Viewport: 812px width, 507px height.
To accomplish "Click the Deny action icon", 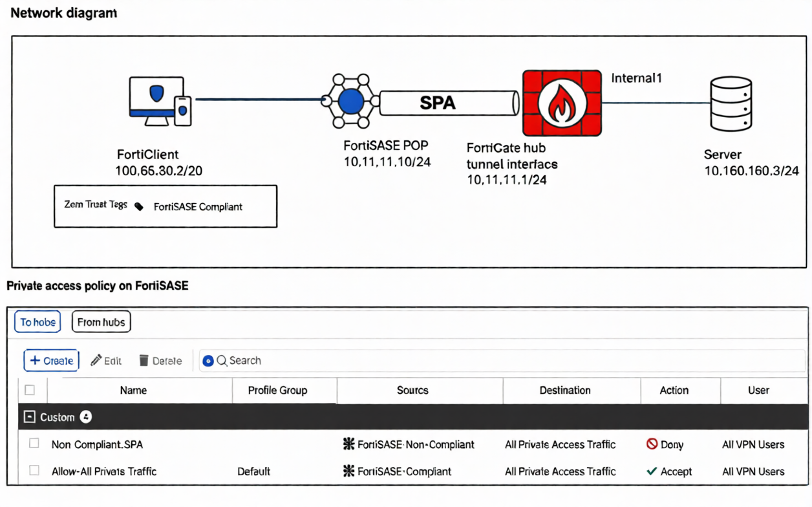I will [x=652, y=444].
